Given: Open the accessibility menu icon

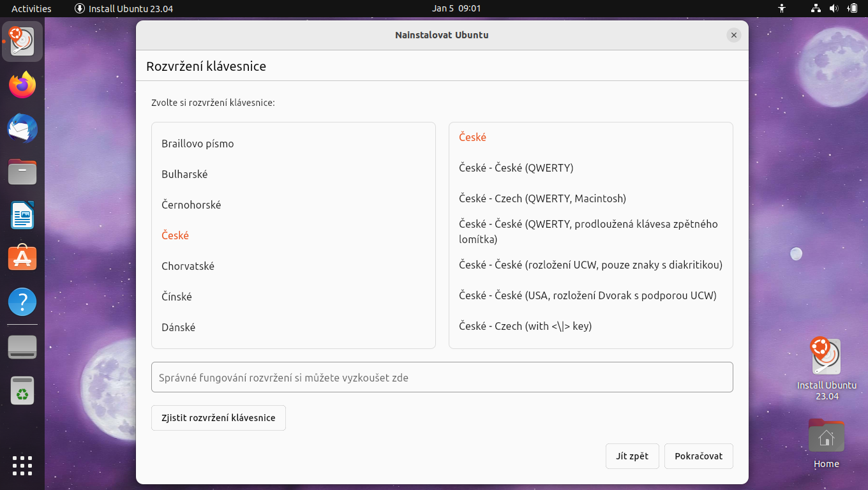Looking at the screenshot, I should (x=782, y=8).
